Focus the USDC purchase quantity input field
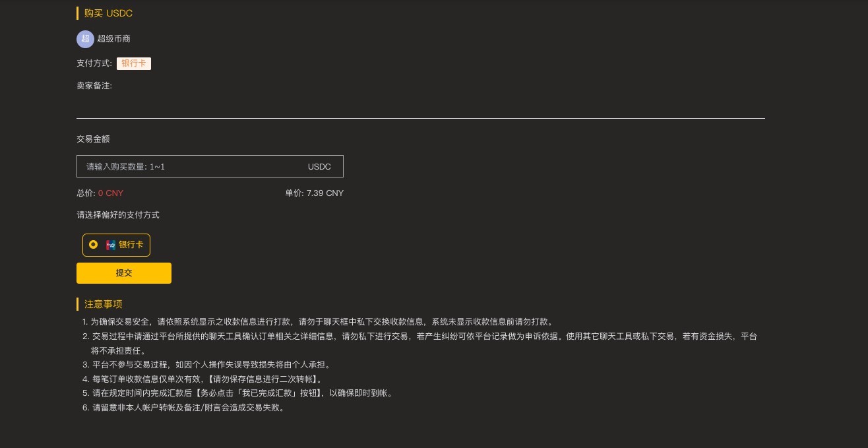 [x=210, y=166]
